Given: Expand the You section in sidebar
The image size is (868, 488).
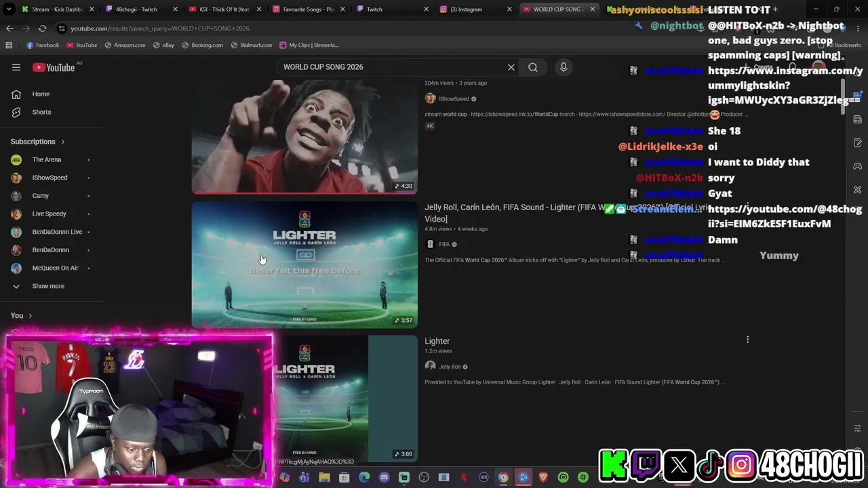Looking at the screenshot, I should 30,315.
